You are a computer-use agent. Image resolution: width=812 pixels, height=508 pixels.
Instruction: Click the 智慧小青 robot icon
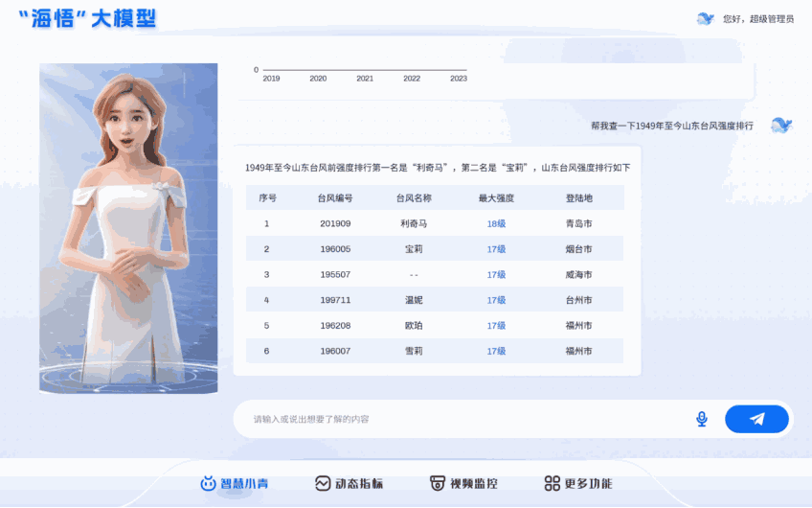208,483
